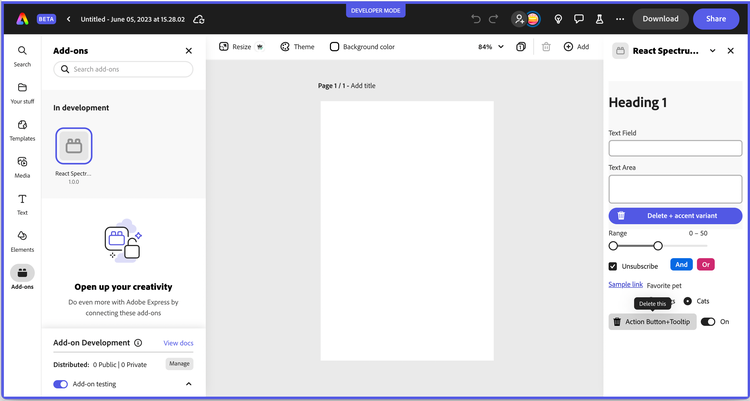Image resolution: width=750 pixels, height=401 pixels.
Task: Redo the last action
Action: click(493, 19)
